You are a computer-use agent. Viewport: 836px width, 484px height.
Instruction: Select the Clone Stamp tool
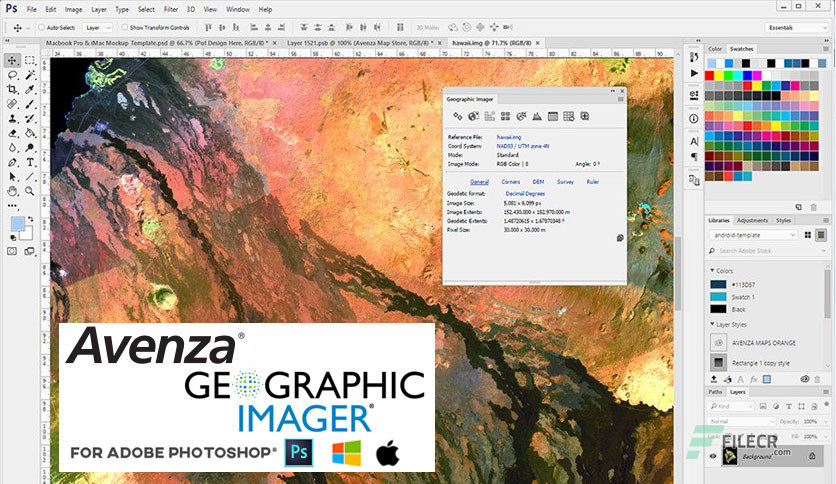[12, 118]
